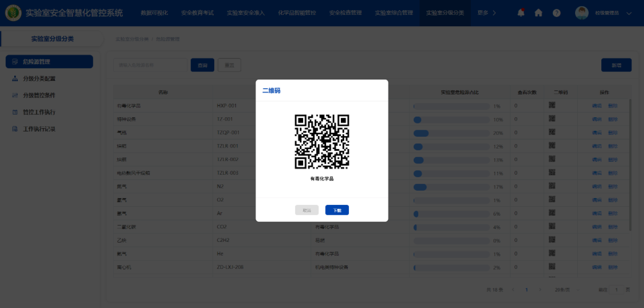Open the 20条/页 page size dropdown
The width and height of the screenshot is (644, 308).
pyautogui.click(x=567, y=290)
